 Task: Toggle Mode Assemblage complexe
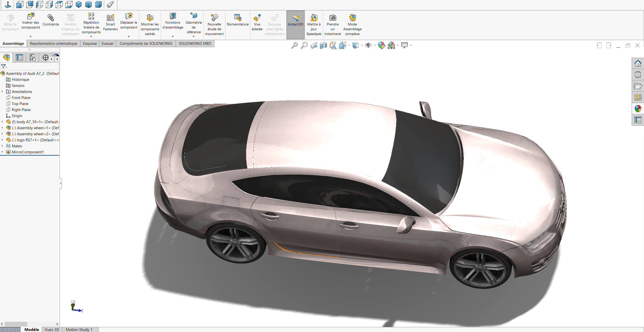coord(352,25)
